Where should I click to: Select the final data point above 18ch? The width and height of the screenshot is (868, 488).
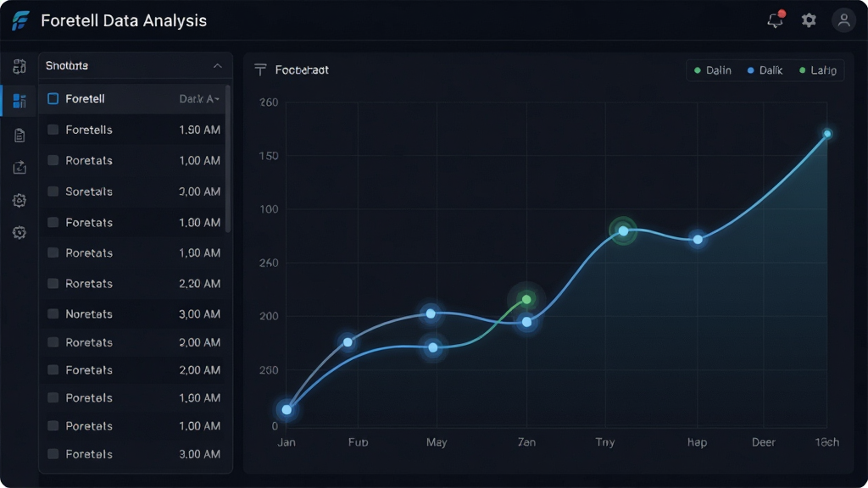(x=827, y=134)
